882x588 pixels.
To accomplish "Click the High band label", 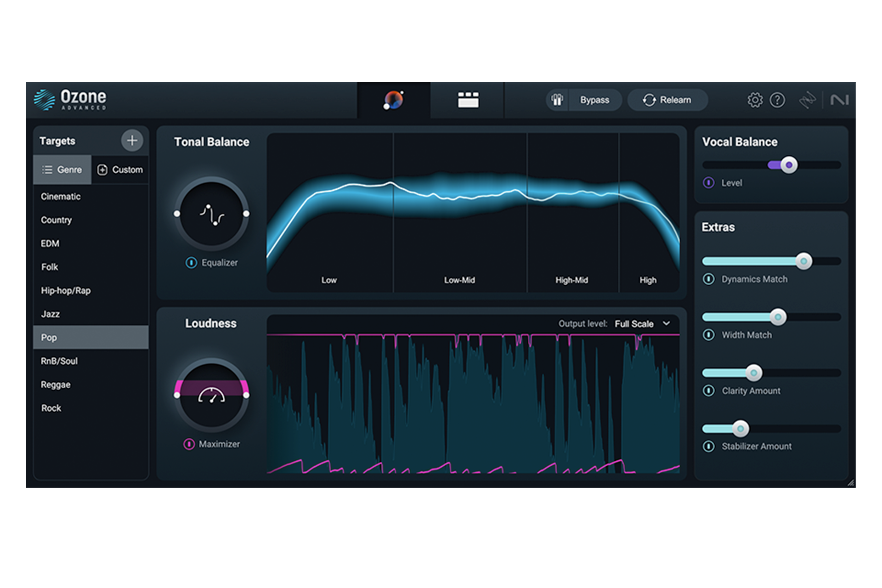I will point(648,280).
